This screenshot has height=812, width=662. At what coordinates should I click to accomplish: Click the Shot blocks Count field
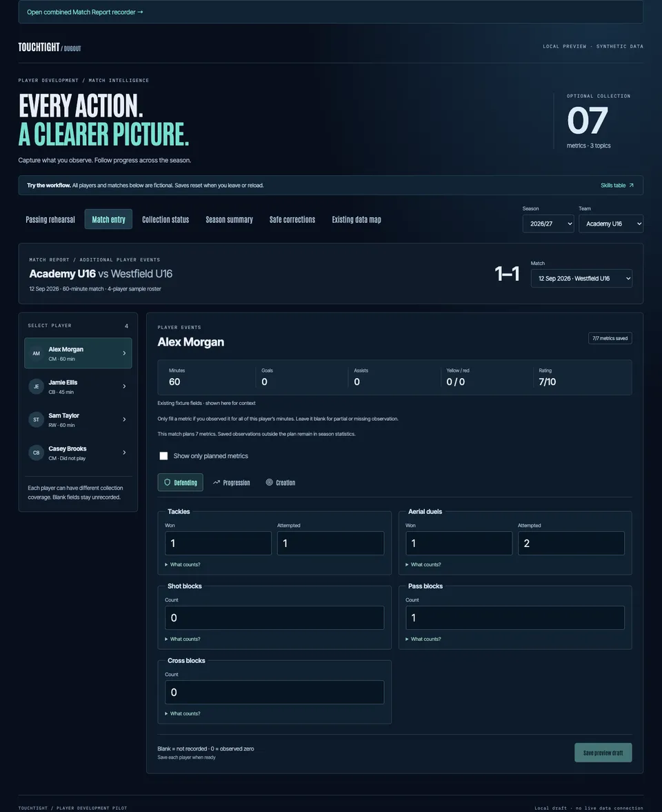click(274, 618)
